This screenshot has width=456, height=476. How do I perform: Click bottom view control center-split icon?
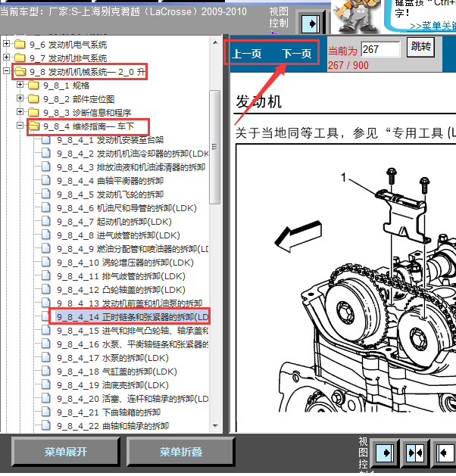click(x=416, y=453)
